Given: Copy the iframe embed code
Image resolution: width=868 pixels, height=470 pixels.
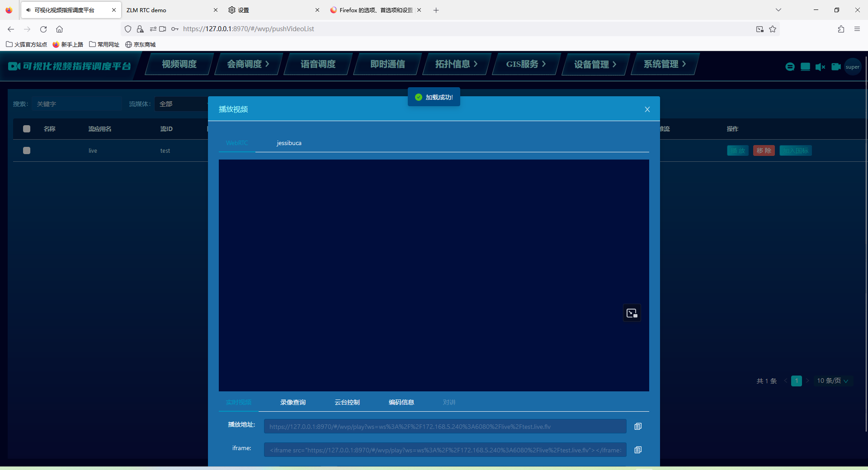Looking at the screenshot, I should pos(638,450).
